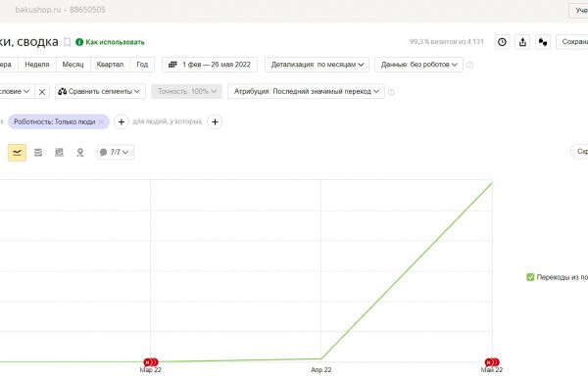Open the 'Данные: без роботов' dropdown

click(x=418, y=65)
